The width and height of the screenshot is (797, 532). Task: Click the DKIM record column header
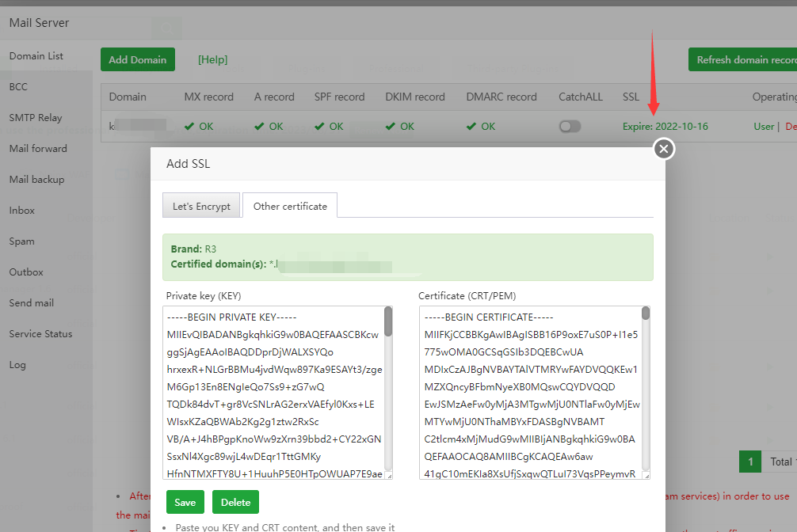coord(415,97)
